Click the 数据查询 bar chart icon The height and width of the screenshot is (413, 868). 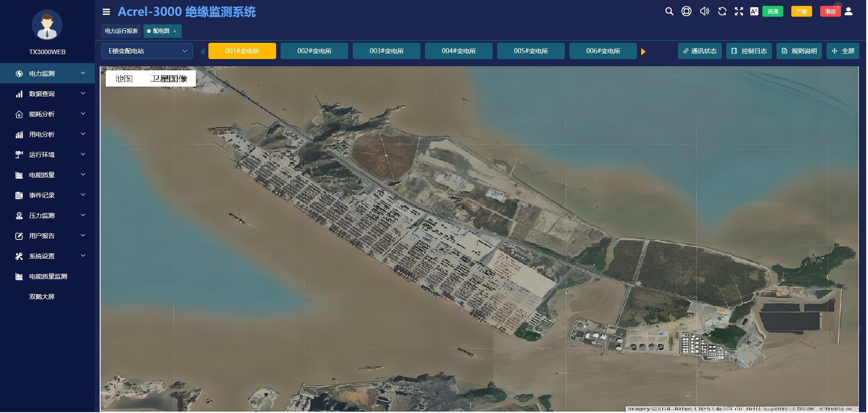pos(19,94)
